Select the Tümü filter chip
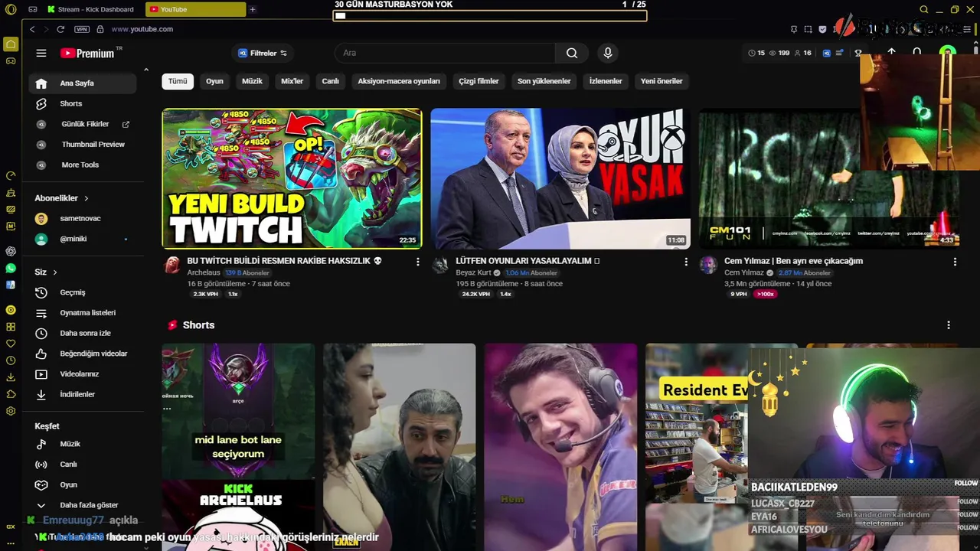 [178, 81]
